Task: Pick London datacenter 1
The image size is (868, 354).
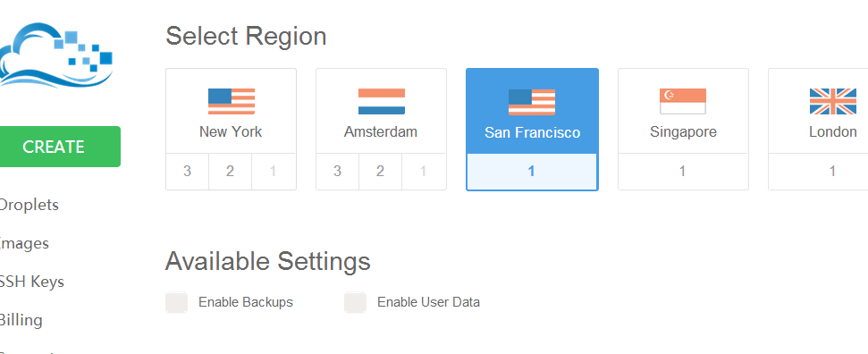Action: point(832,171)
